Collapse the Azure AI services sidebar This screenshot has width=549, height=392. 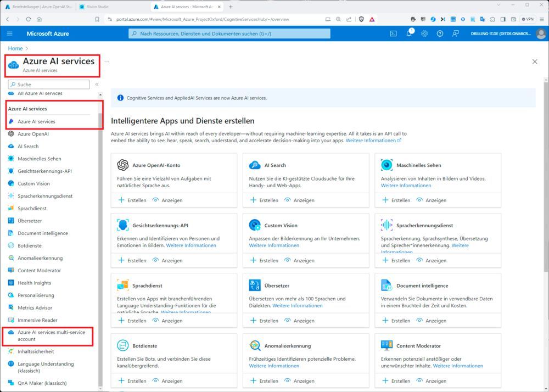(97, 84)
